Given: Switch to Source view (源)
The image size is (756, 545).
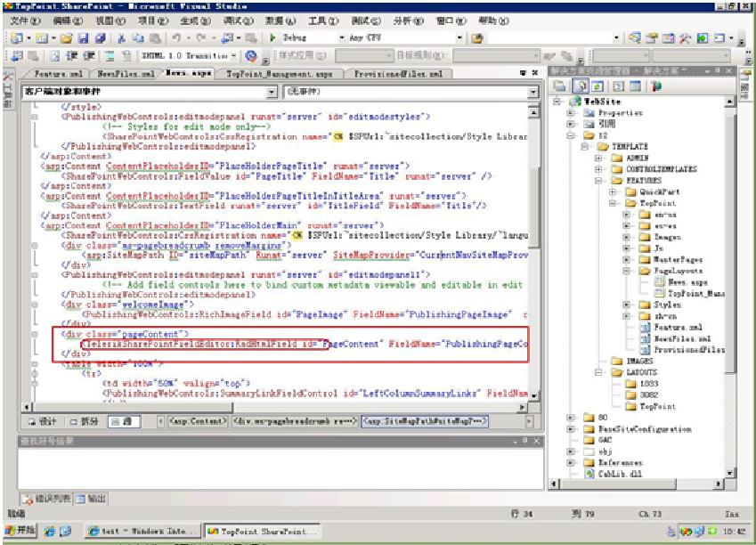Looking at the screenshot, I should coord(123,420).
